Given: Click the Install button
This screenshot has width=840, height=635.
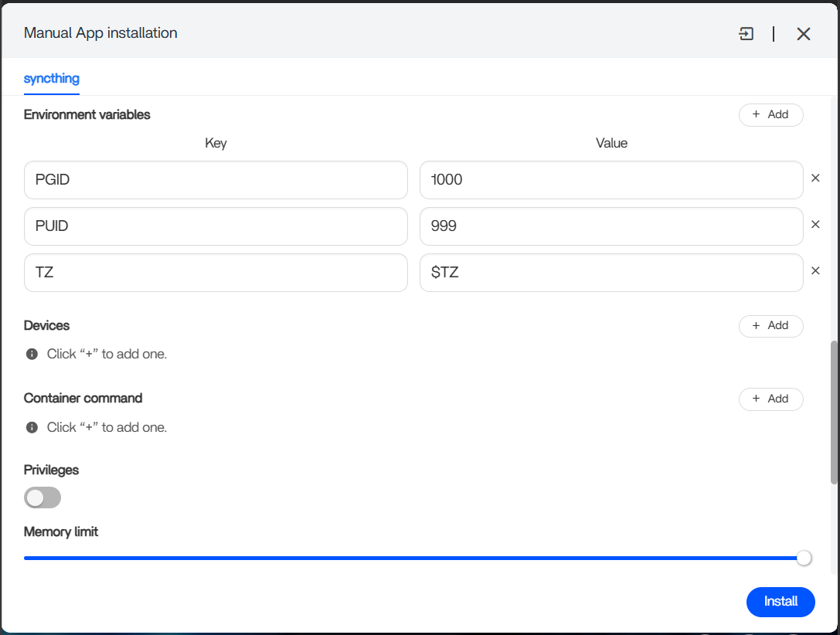Looking at the screenshot, I should (780, 602).
